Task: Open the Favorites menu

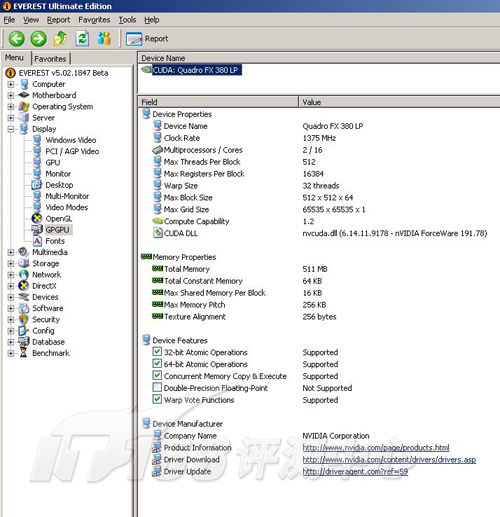Action: tap(94, 20)
